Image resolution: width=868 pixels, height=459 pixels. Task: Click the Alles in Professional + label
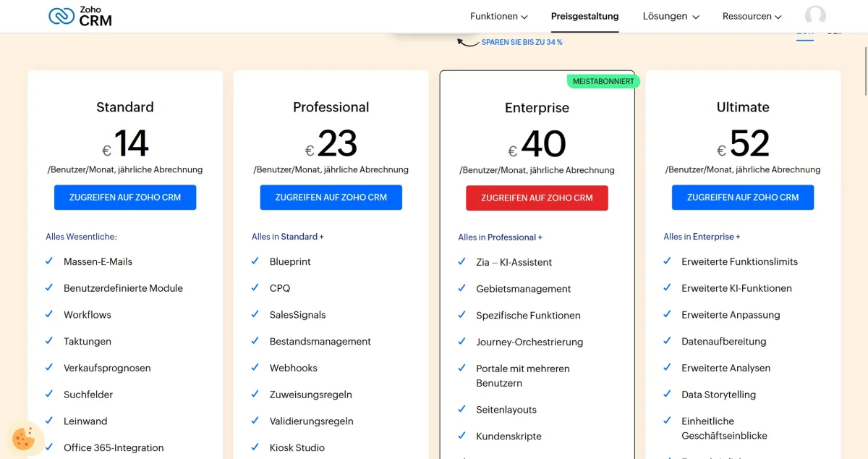click(x=500, y=237)
